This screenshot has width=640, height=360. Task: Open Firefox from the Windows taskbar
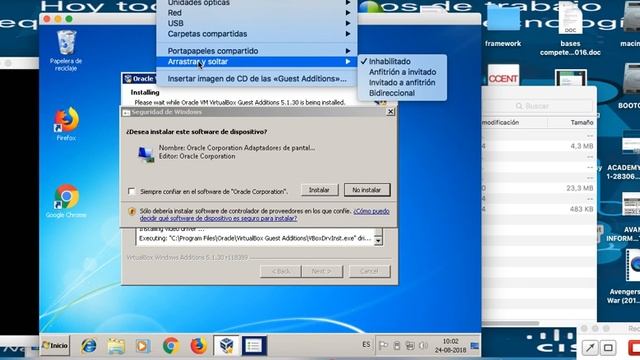coord(198,346)
